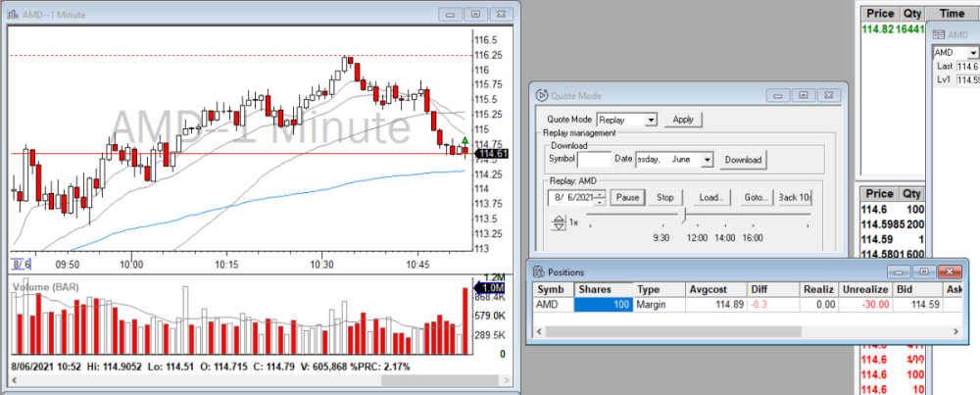This screenshot has width=980, height=395.
Task: Step the replay date 8/6/2021 upward
Action: 600,194
